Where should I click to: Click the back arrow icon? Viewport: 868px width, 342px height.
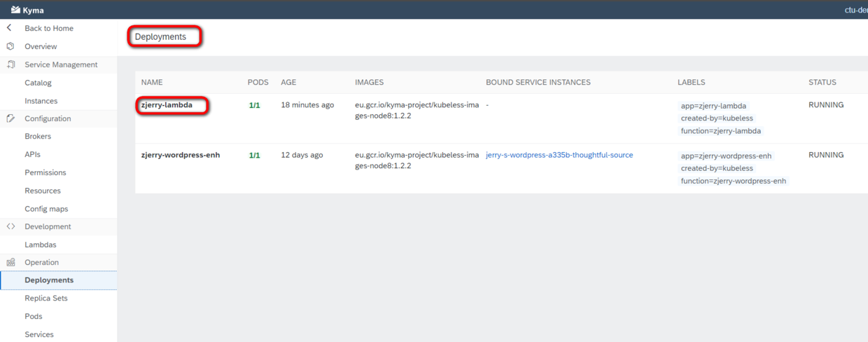(9, 28)
